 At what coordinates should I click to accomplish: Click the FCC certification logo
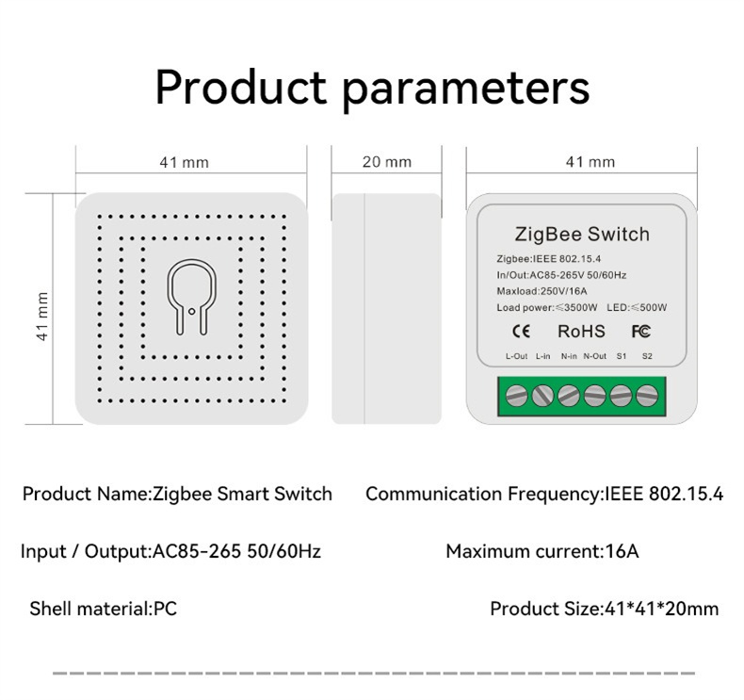640,332
